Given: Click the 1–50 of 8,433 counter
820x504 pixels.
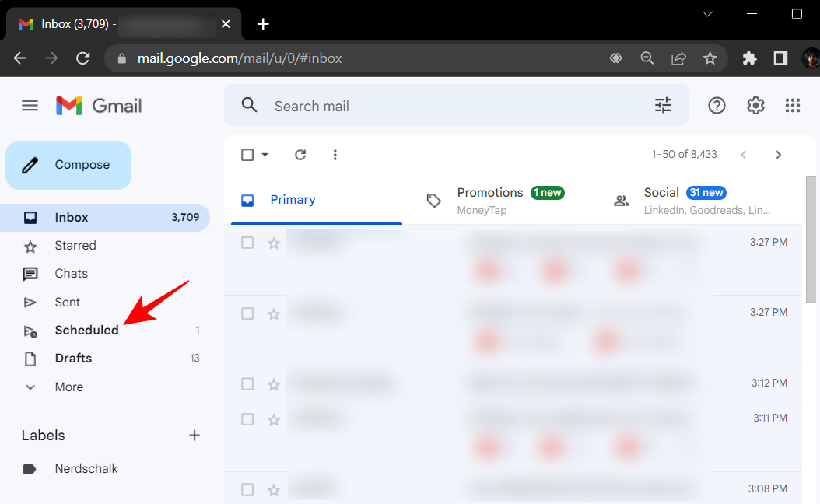Looking at the screenshot, I should tap(684, 155).
